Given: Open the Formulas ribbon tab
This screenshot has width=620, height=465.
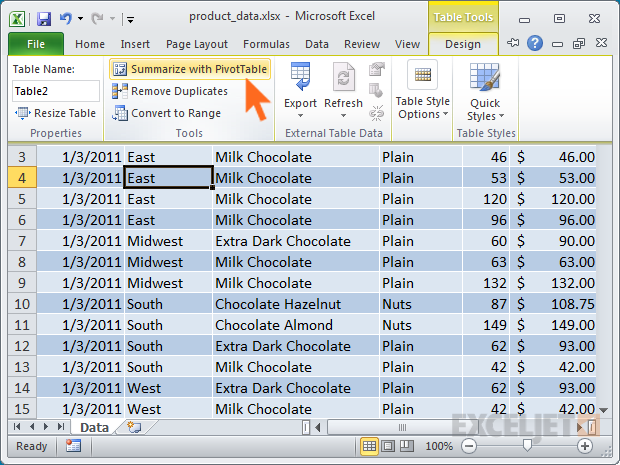Looking at the screenshot, I should coord(268,44).
